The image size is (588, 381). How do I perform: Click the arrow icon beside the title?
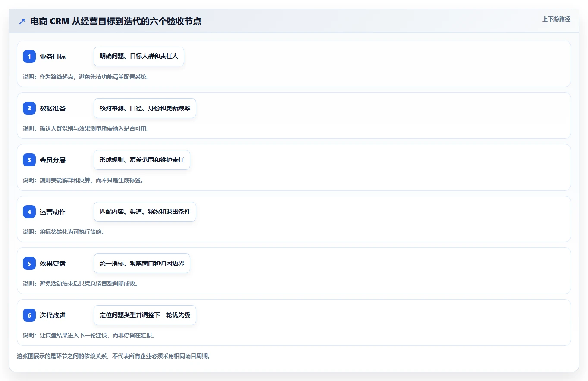pos(22,21)
